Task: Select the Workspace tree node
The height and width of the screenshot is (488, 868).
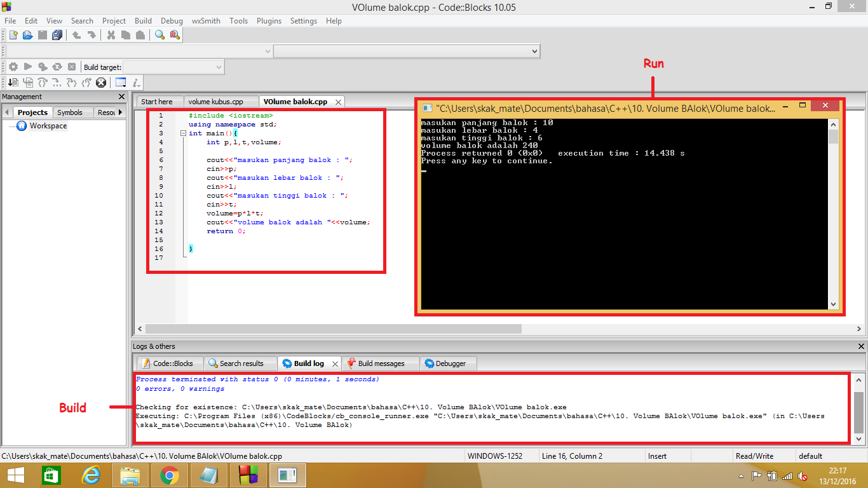Action: point(48,126)
